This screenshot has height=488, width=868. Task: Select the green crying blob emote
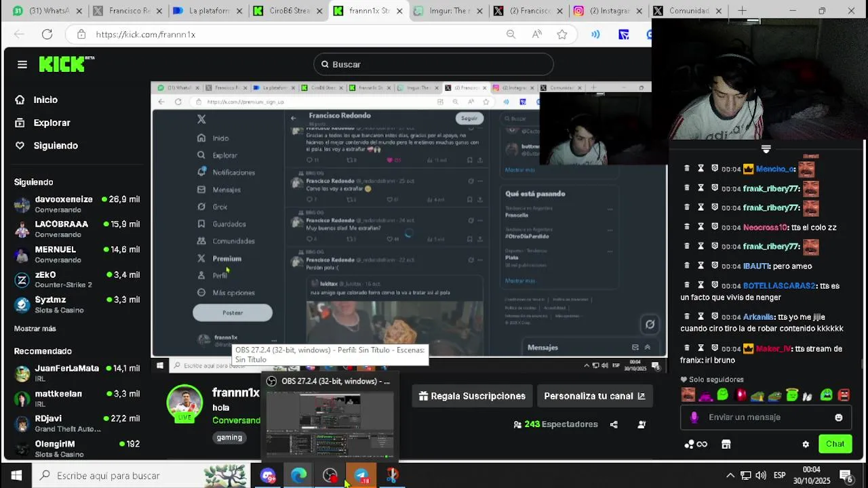(826, 395)
